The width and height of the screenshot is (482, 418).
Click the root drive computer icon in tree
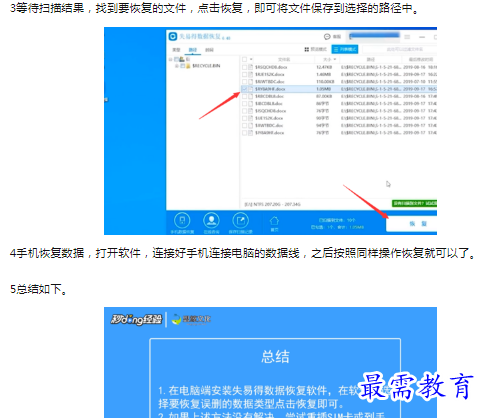click(x=182, y=59)
